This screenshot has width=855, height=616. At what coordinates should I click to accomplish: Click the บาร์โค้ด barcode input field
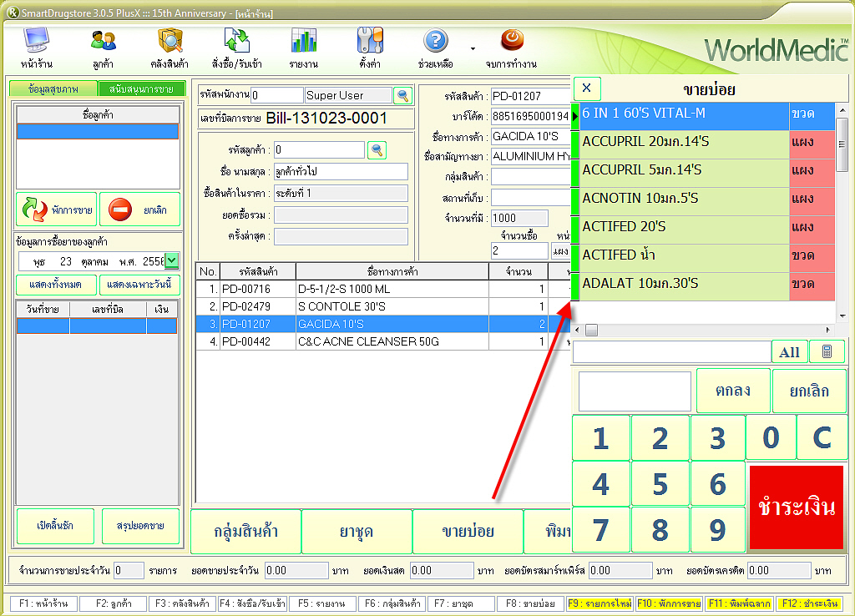click(530, 116)
